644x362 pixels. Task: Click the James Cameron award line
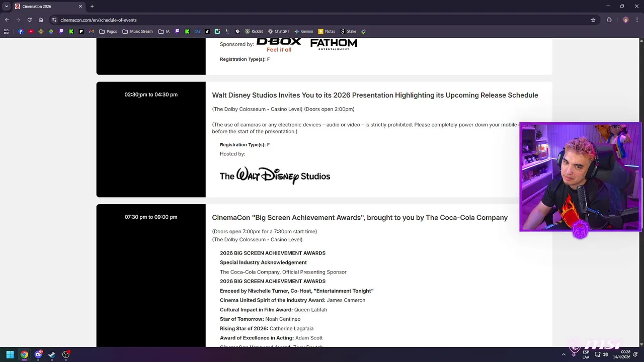coord(292,300)
